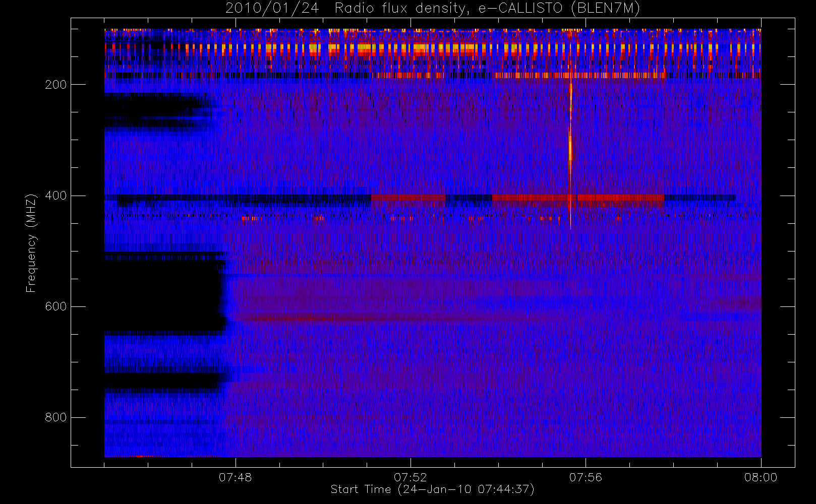Click the 07:56 time tick label

point(586,477)
